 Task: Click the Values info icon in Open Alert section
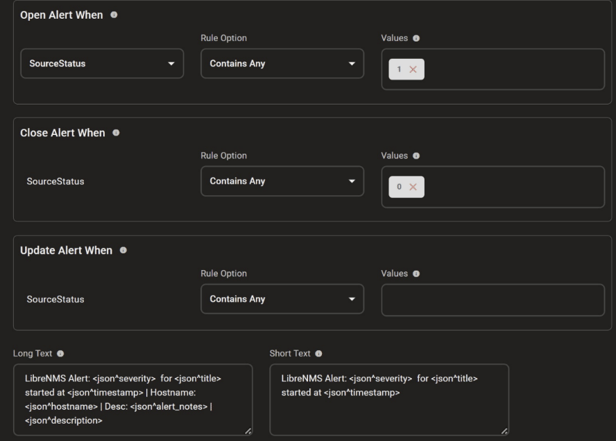[416, 38]
